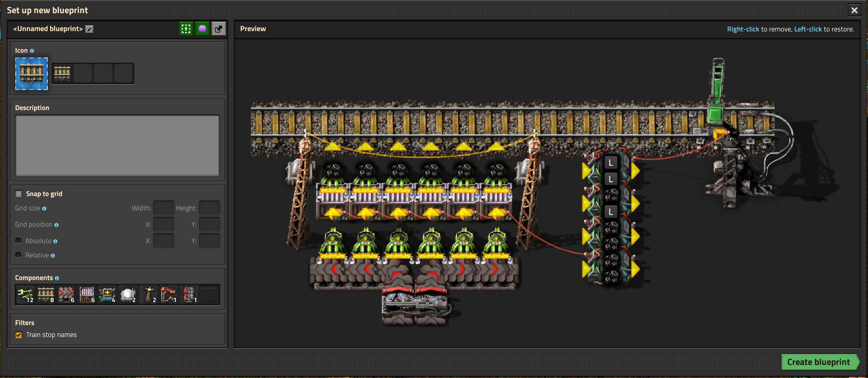868x378 pixels.
Task: Close the Set up new blueprint window
Action: (854, 10)
